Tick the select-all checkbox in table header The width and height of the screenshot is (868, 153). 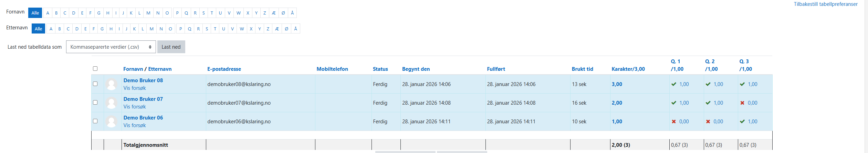[95, 69]
